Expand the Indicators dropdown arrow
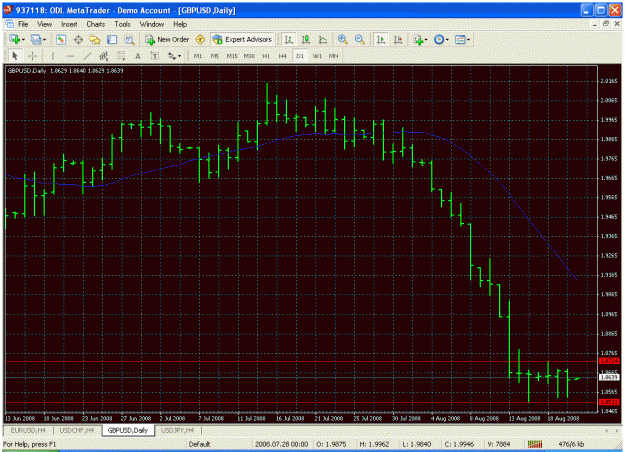The height and width of the screenshot is (452, 625). pyautogui.click(x=426, y=39)
